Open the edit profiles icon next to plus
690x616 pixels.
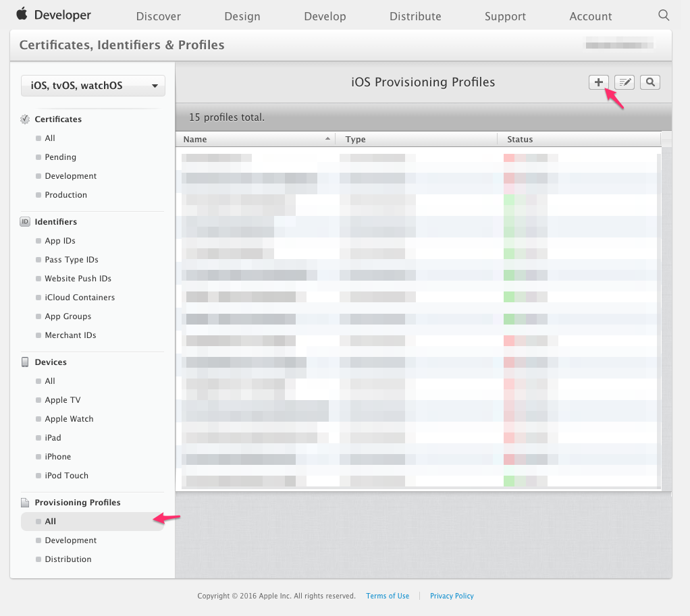tap(624, 82)
